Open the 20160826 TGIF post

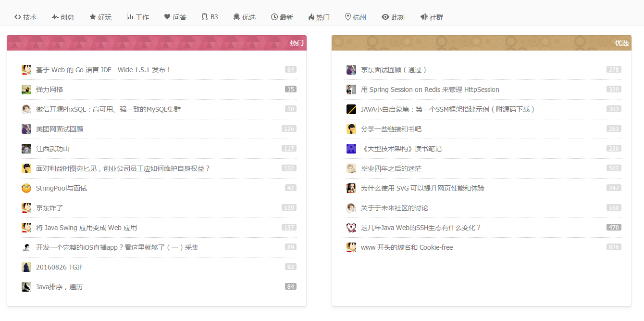(x=60, y=267)
